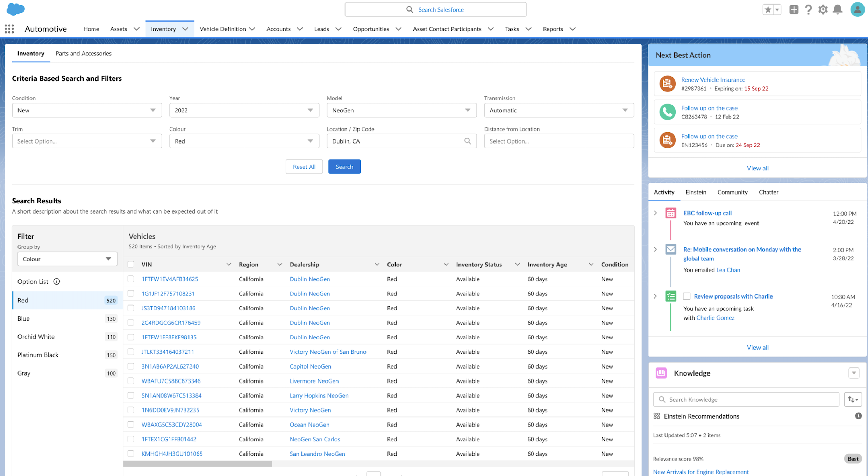Open the Condition dropdown showing New
This screenshot has width=868, height=476.
pyautogui.click(x=87, y=110)
